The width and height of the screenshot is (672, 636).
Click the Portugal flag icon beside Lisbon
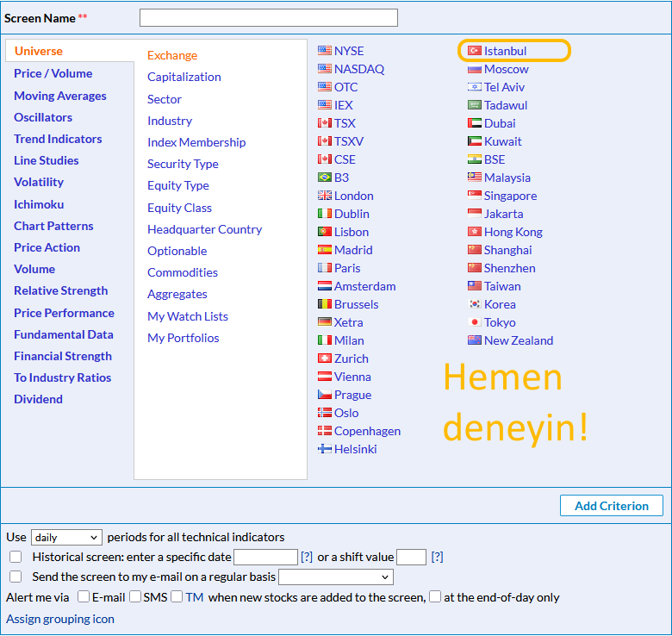[325, 232]
